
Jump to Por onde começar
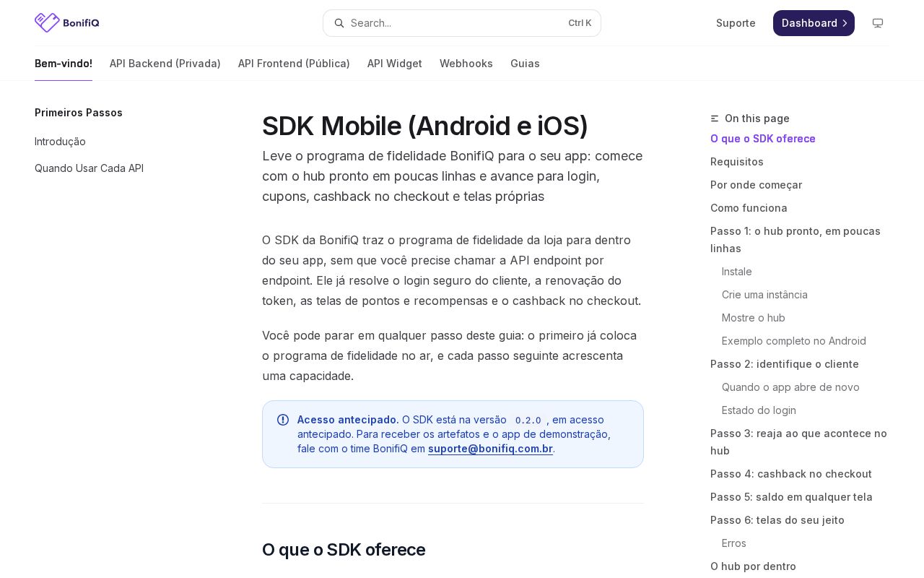[756, 185]
